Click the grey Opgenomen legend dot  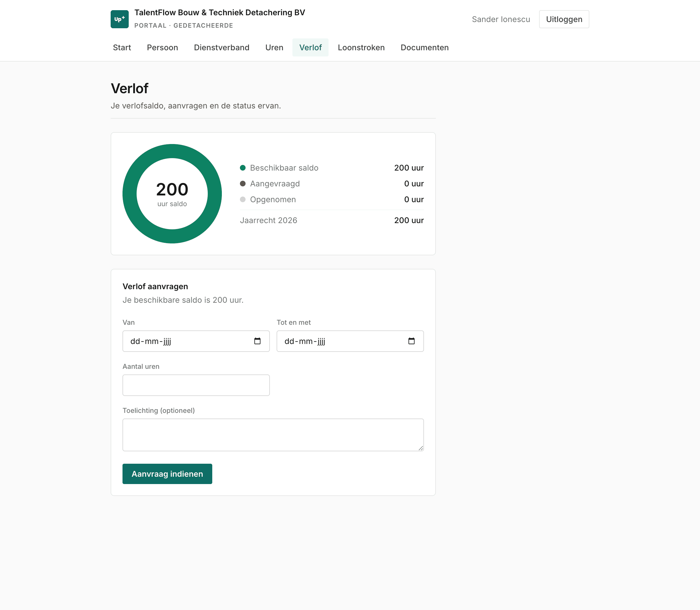pyautogui.click(x=242, y=199)
